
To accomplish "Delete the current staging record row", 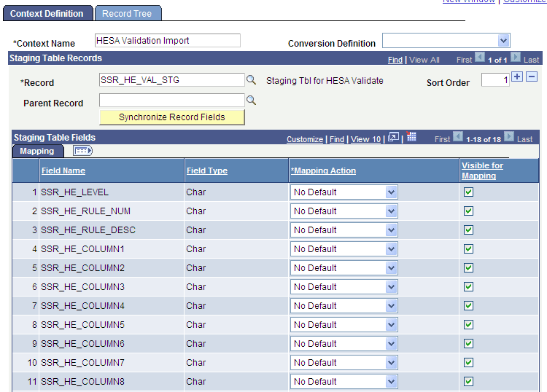I will [531, 77].
